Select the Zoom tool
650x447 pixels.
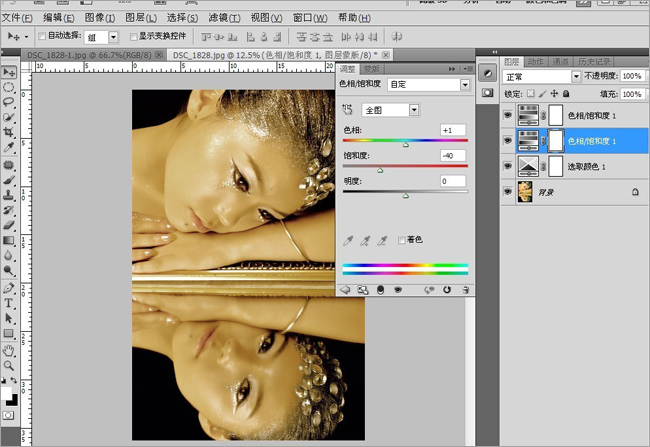click(x=9, y=365)
